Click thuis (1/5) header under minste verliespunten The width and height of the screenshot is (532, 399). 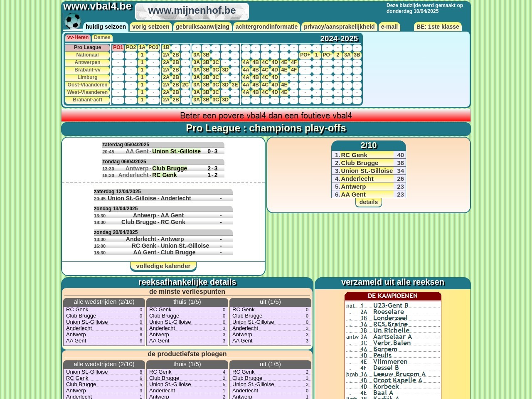pos(187,302)
